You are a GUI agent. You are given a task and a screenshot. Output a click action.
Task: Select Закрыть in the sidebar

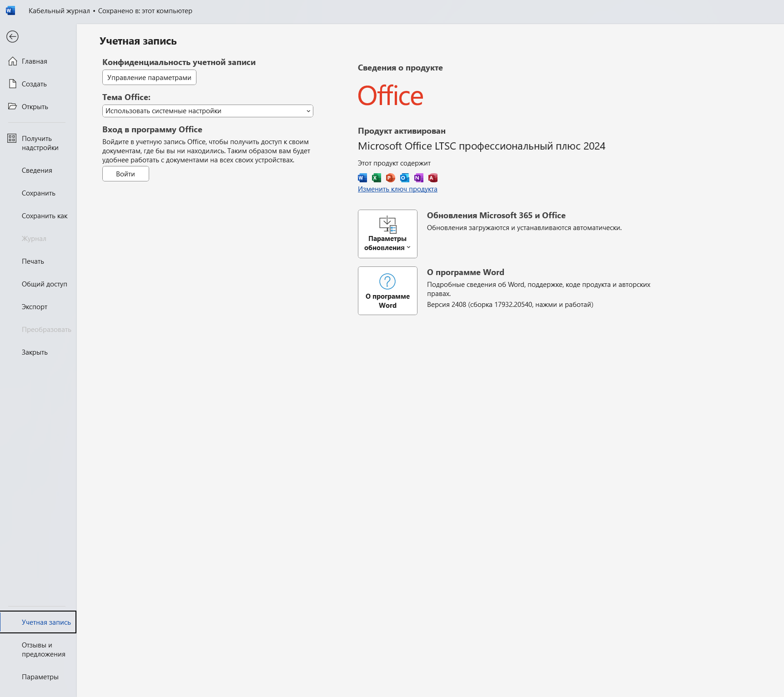click(x=38, y=352)
